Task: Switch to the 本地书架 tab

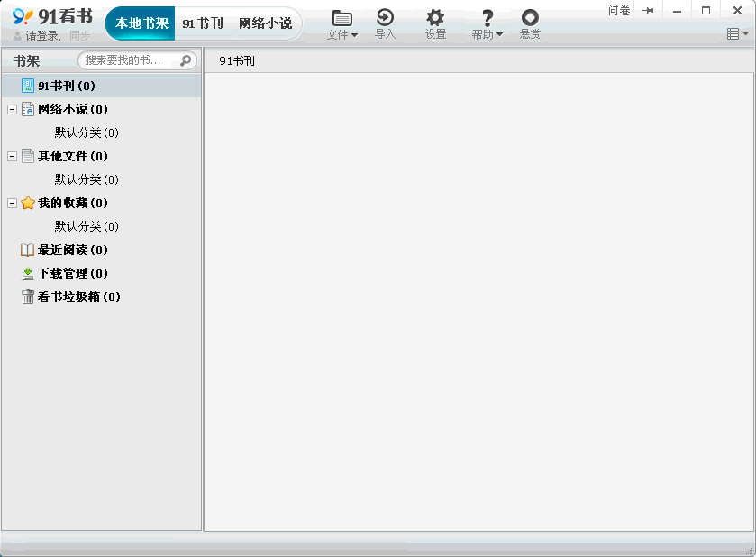Action: click(x=141, y=23)
